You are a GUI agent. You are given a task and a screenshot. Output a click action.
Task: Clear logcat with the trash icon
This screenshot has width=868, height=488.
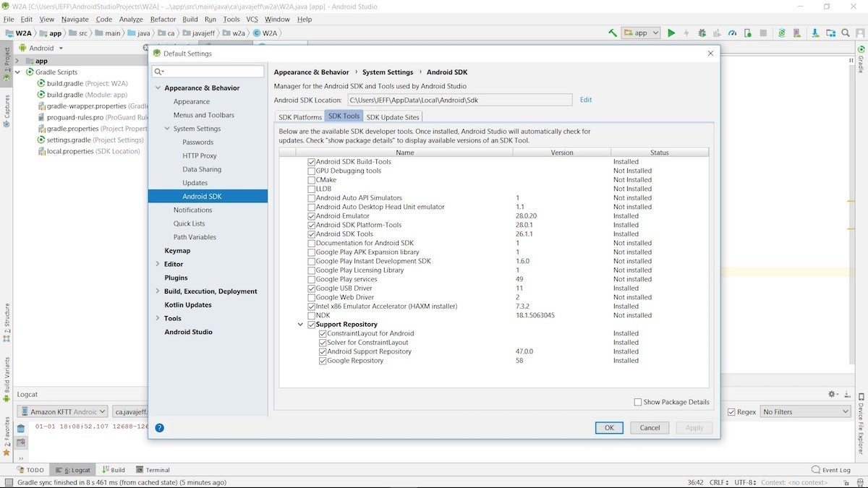point(21,428)
